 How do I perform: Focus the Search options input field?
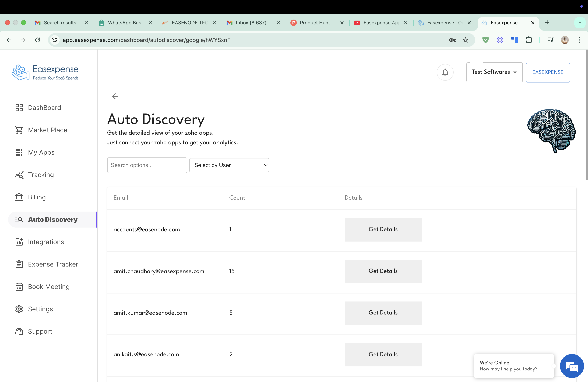point(147,165)
